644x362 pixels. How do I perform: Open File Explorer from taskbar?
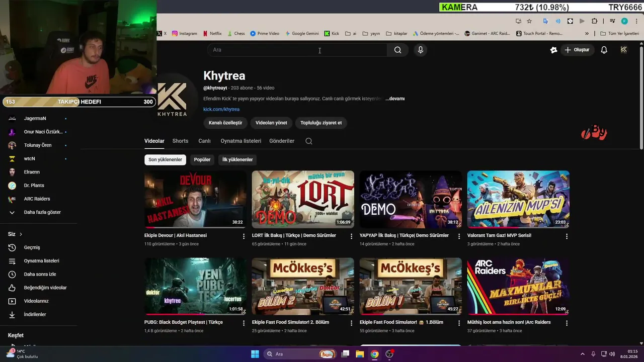pyautogui.click(x=360, y=354)
